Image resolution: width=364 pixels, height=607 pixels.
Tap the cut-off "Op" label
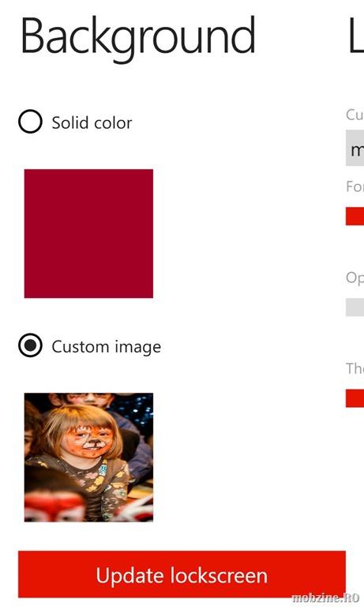click(x=355, y=278)
